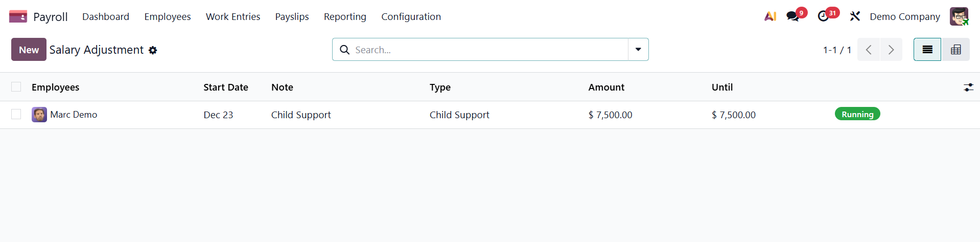Viewport: 980px width, 242px height.
Task: Expand the search filter options dropdown
Action: [x=638, y=50]
